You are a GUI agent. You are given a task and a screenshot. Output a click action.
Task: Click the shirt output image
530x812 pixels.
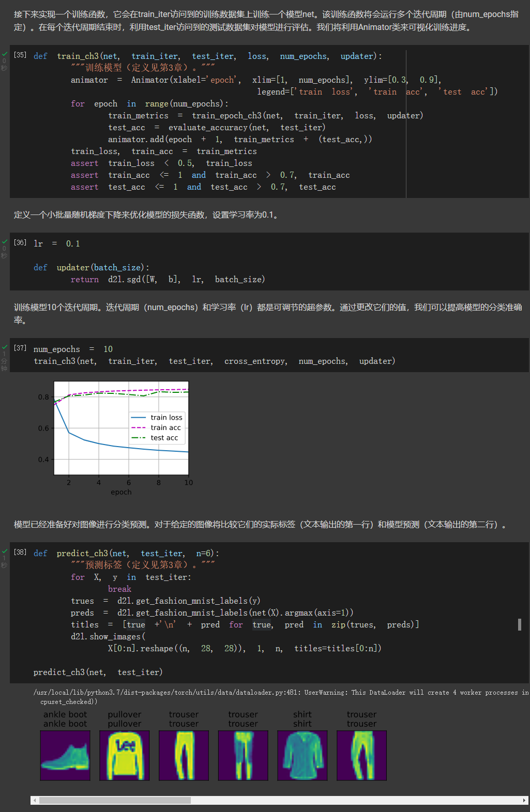point(302,755)
